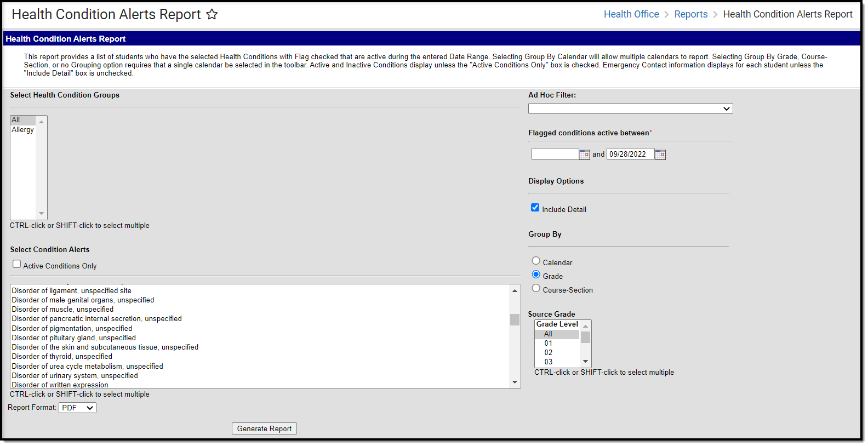The width and height of the screenshot is (868, 446).
Task: Select 'Disorder of the skin and subcutaneous tissue'
Action: (x=260, y=347)
